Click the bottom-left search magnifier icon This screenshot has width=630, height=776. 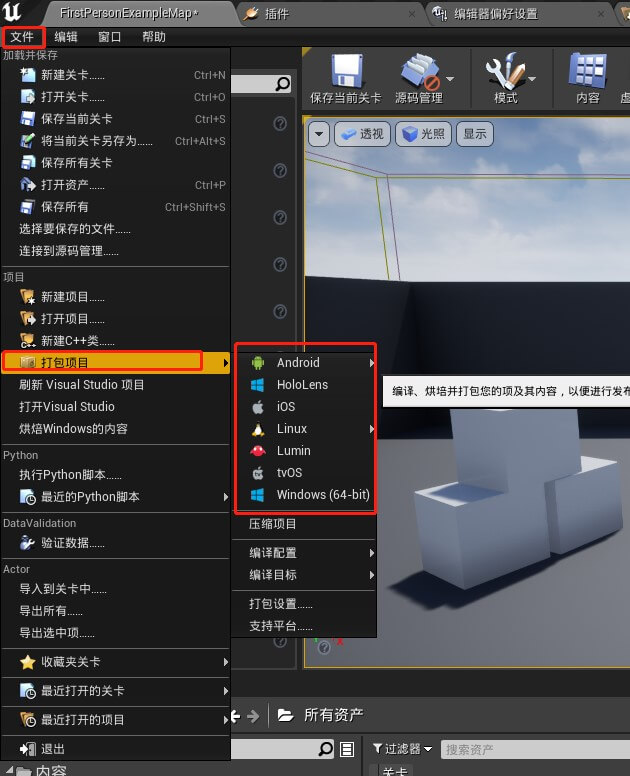point(326,748)
